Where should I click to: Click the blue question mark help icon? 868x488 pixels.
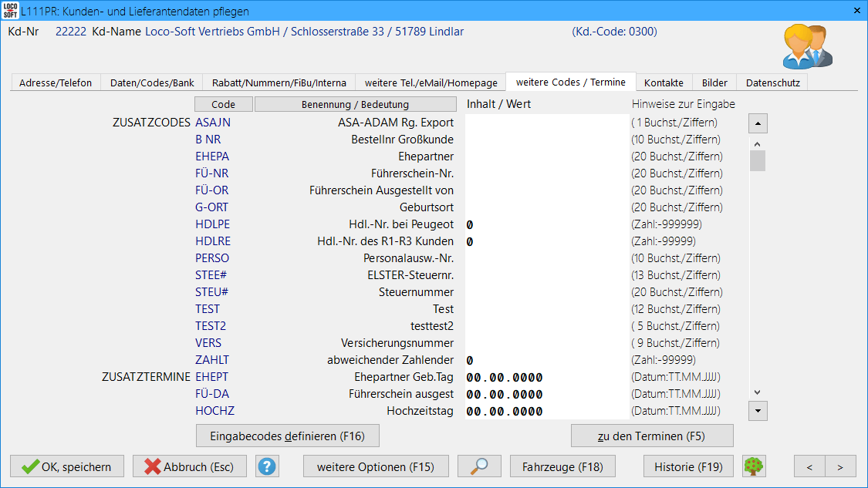pos(267,466)
